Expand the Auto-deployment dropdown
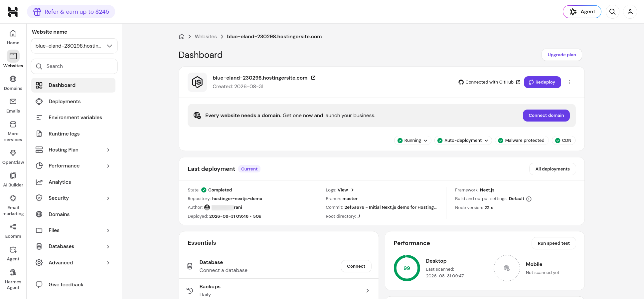Screen dimensions: 644x299 463,141
